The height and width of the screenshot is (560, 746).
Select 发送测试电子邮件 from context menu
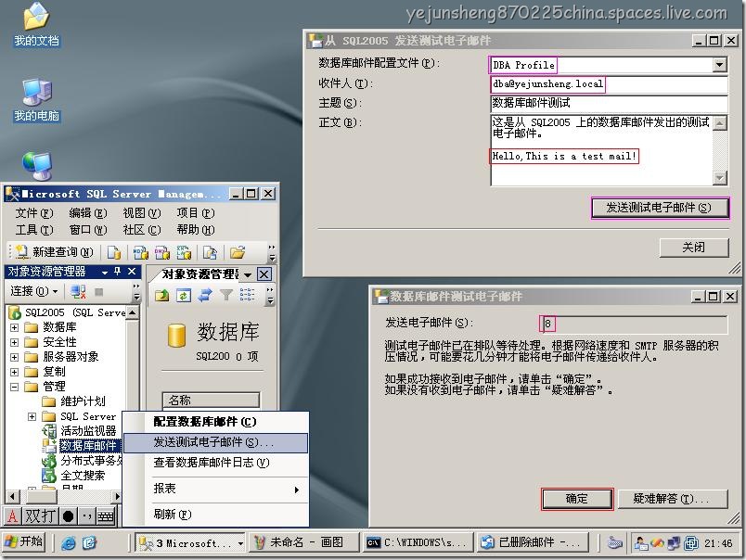tap(215, 442)
